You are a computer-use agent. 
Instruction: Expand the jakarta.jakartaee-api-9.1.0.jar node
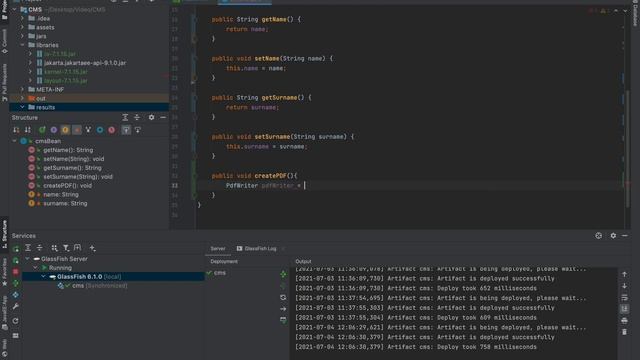pos(30,63)
